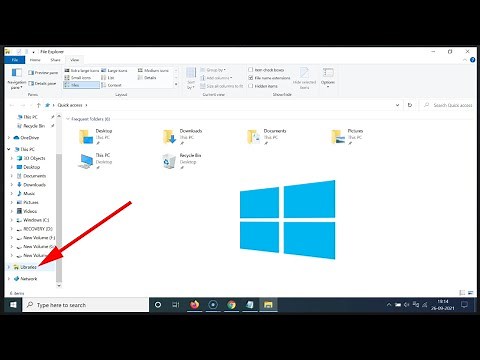Choose Medium icons layout
This screenshot has height=360, width=480.
point(153,70)
